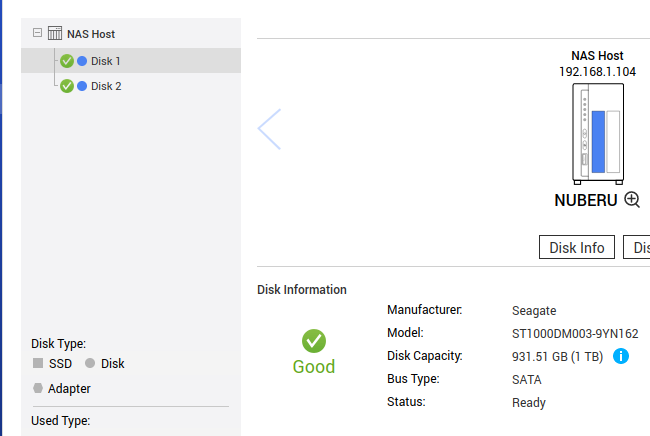Select the blue disk slot in NAS illustration

coord(599,140)
